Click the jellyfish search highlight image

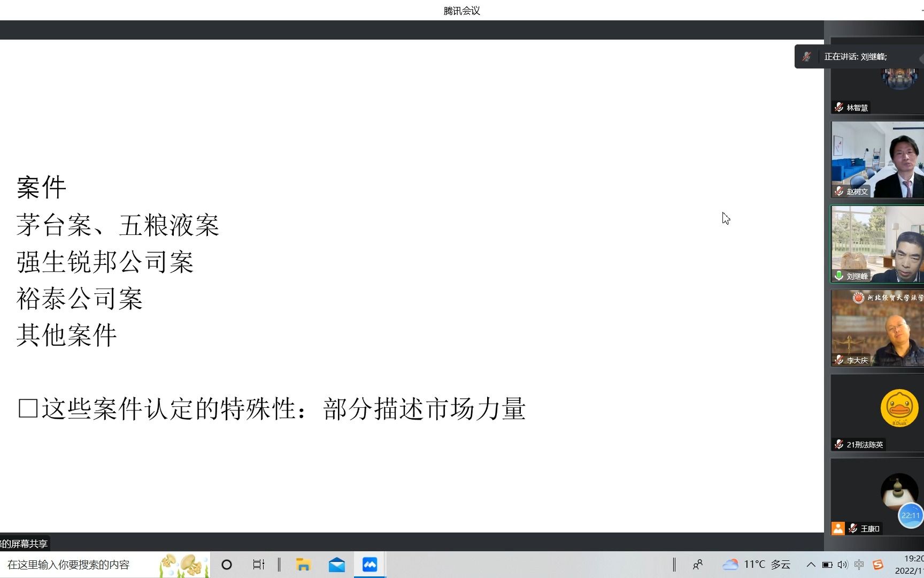[184, 565]
